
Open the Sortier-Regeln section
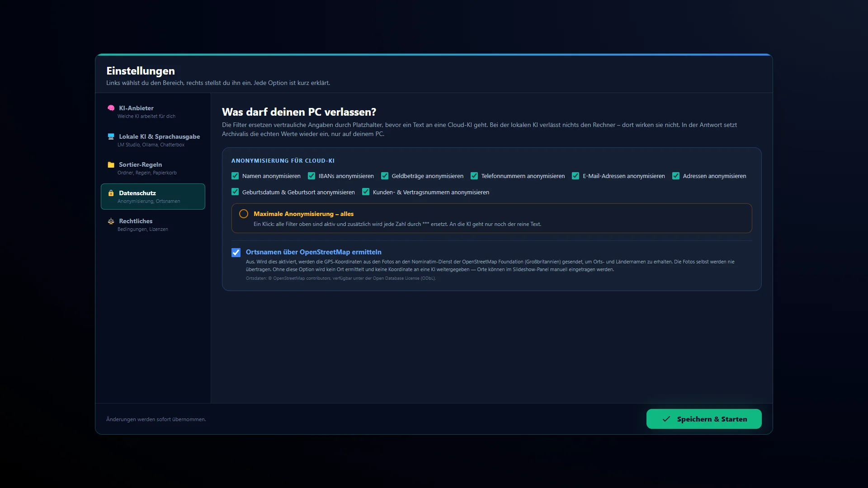click(153, 168)
